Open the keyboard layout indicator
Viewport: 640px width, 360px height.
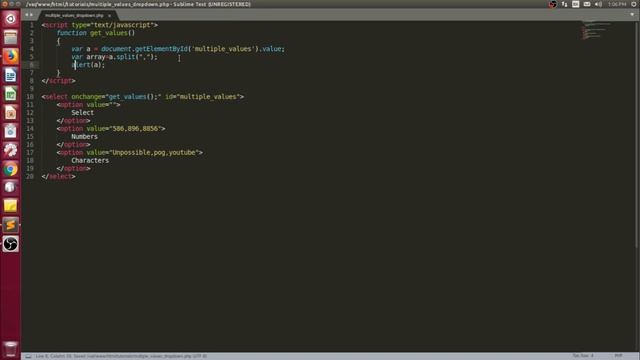coord(576,4)
